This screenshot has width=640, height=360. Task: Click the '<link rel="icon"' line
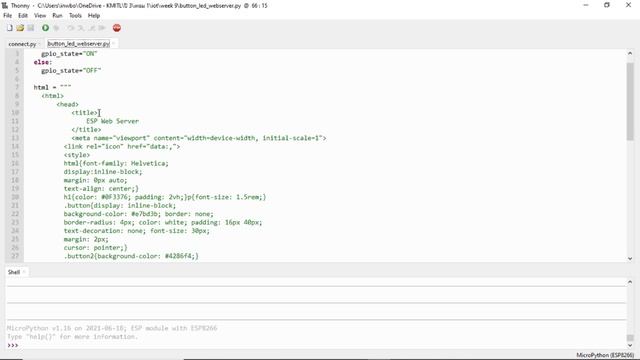122,147
